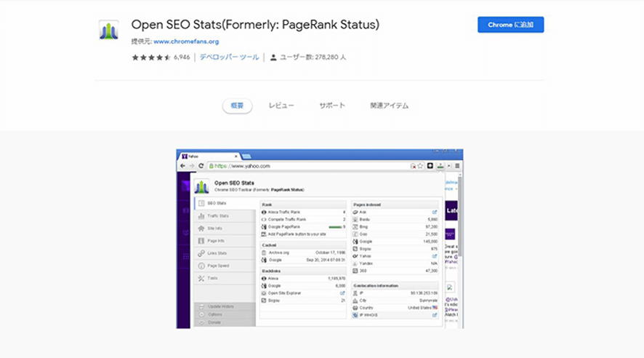Open the サポート support tab
Screen dimensions: 644x358
coord(332,106)
